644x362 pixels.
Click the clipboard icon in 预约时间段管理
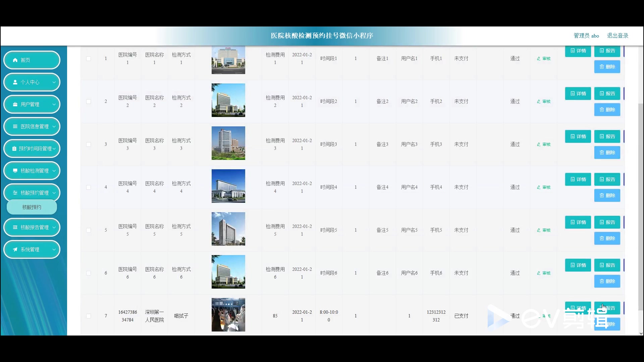[14, 148]
